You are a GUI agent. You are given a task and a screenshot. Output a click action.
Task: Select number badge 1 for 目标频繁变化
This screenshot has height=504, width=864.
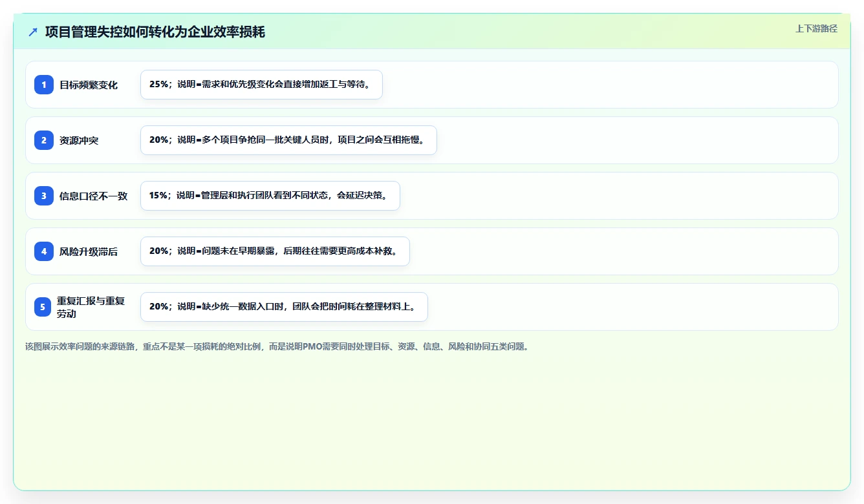tap(44, 85)
